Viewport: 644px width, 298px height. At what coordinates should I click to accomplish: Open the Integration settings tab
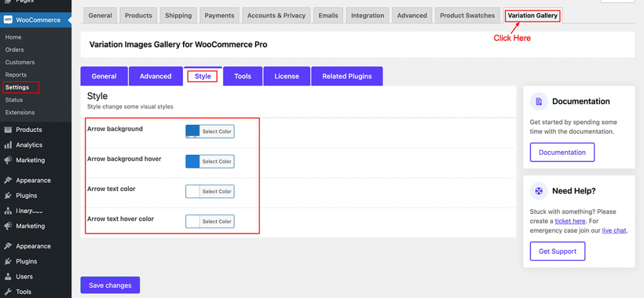click(367, 16)
